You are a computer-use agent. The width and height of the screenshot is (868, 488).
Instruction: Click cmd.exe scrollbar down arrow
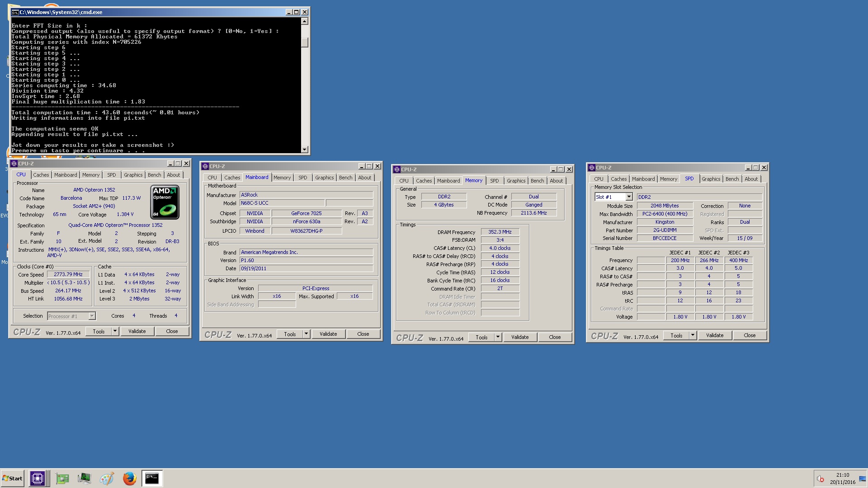click(x=305, y=150)
